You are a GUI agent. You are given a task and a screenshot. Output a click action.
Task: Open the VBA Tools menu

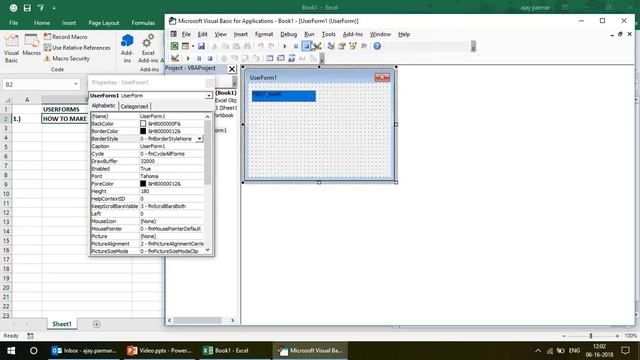pyautogui.click(x=329, y=34)
